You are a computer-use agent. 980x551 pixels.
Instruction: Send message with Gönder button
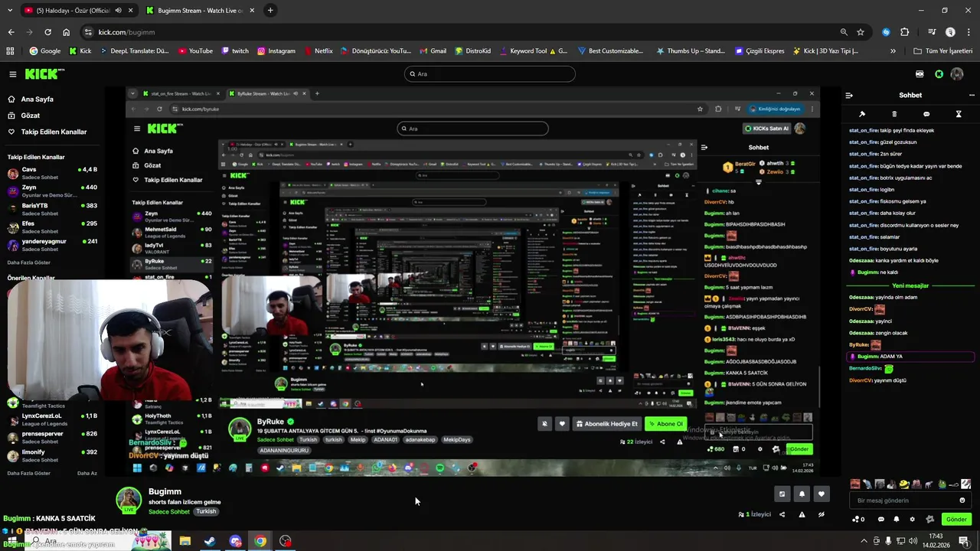956,519
